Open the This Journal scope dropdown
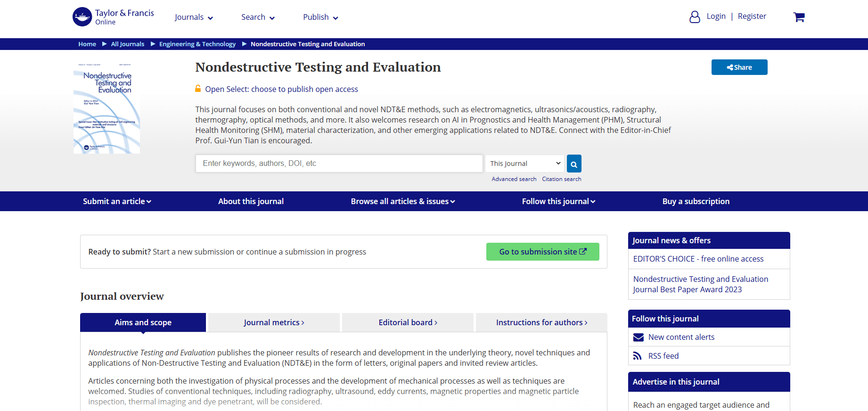Image resolution: width=868 pixels, height=411 pixels. tap(524, 164)
